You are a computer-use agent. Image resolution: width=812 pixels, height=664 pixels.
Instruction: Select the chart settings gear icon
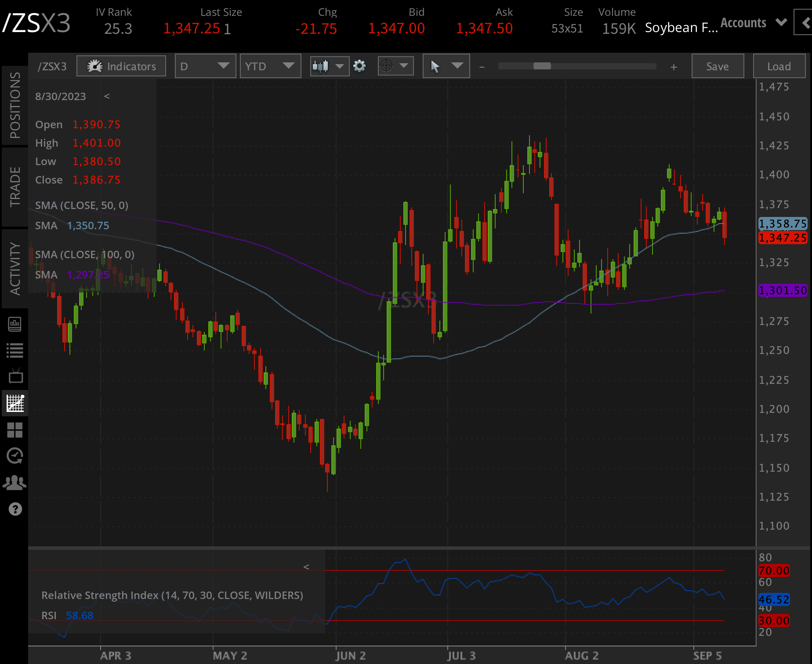359,66
